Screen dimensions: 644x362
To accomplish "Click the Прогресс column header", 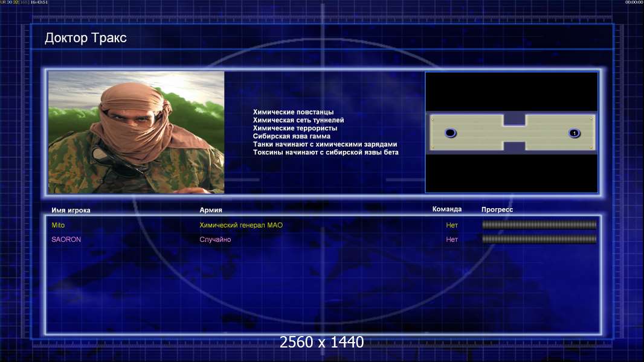I will [x=497, y=209].
